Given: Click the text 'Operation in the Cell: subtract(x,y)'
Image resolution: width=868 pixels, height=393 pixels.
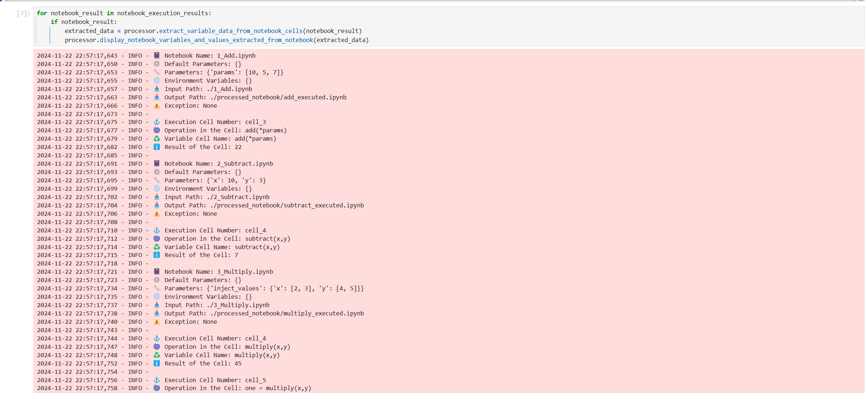Looking at the screenshot, I should pos(227,239).
